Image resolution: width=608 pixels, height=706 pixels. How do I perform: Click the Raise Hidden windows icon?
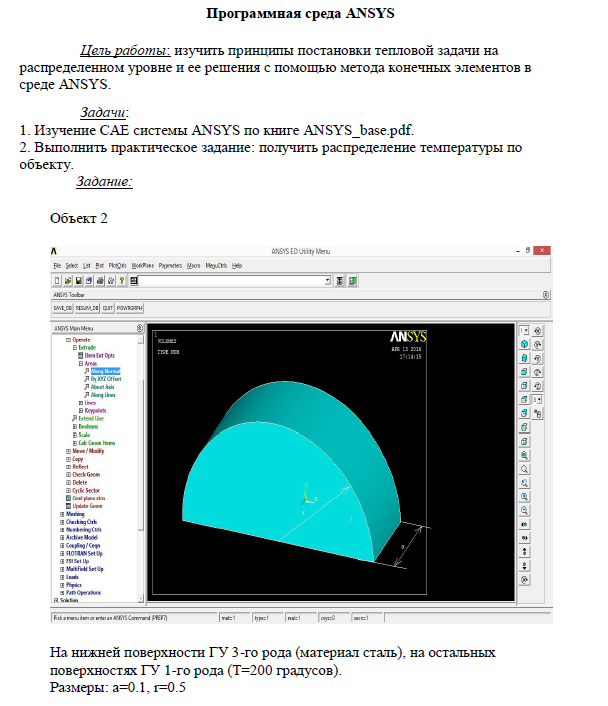pyautogui.click(x=340, y=281)
